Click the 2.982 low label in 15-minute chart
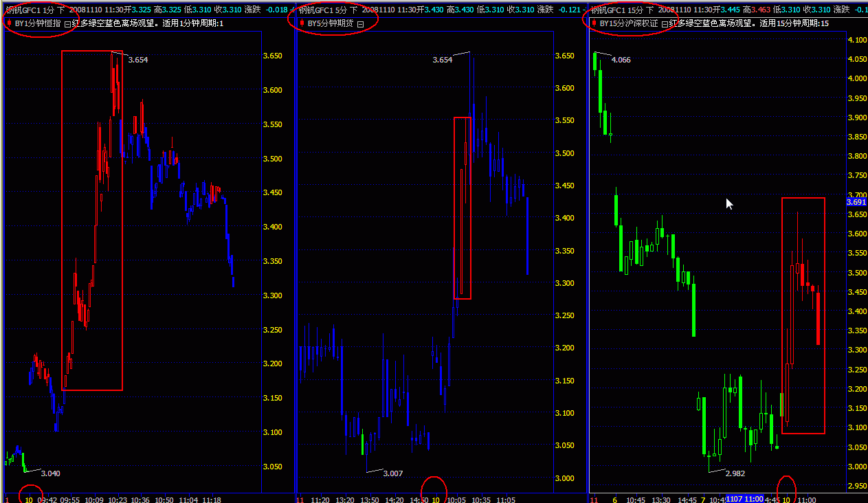 click(x=735, y=473)
